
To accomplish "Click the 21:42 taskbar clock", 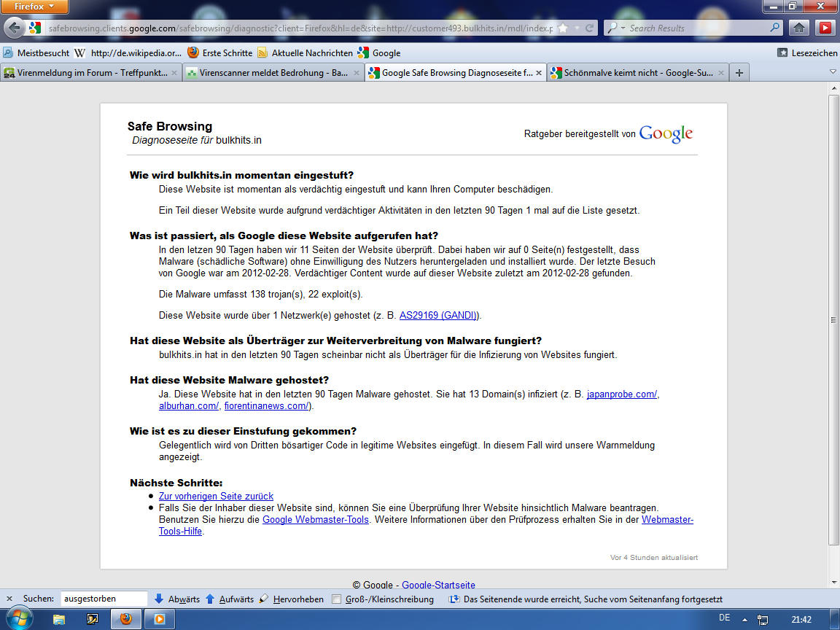I will pyautogui.click(x=801, y=620).
